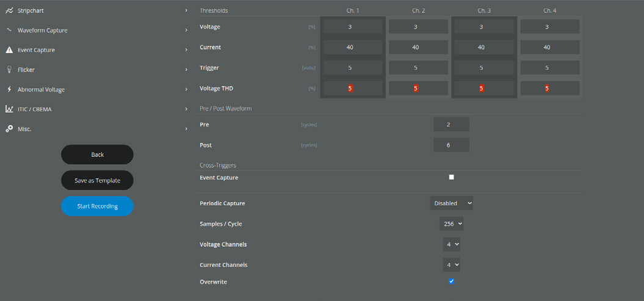This screenshot has width=644, height=301.
Task: Click the Ch. 3 column header
Action: (x=484, y=10)
